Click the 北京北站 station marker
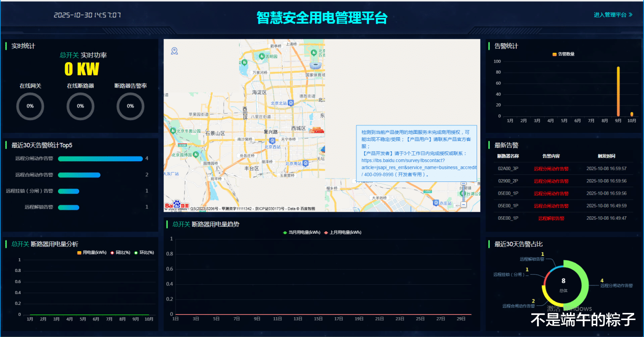This screenshot has height=337, width=644. click(x=291, y=103)
